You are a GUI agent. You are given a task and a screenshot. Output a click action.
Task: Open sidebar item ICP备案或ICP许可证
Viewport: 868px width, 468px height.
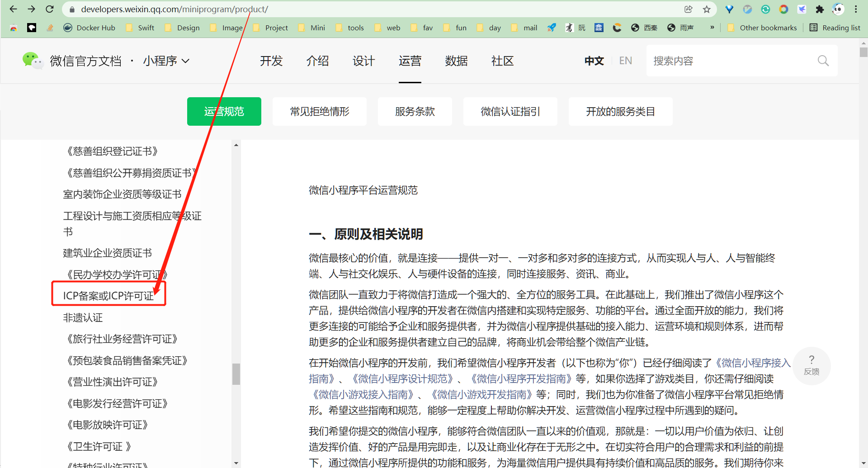point(108,296)
